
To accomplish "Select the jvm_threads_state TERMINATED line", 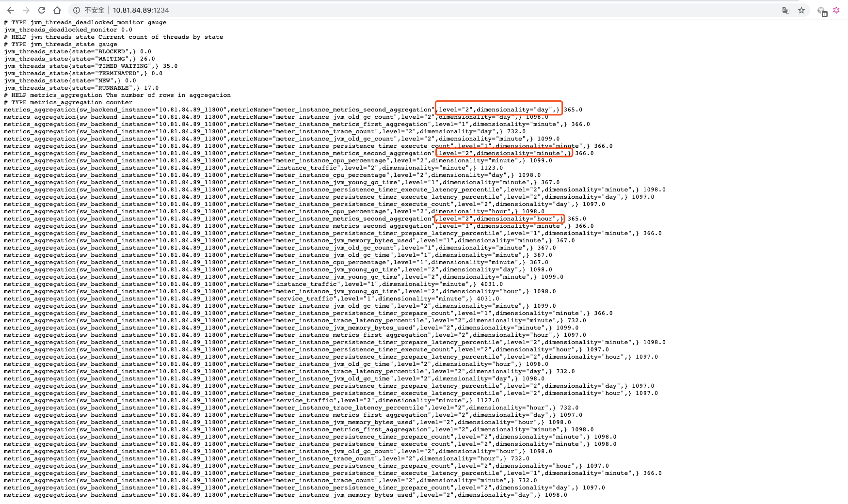I will coord(83,73).
